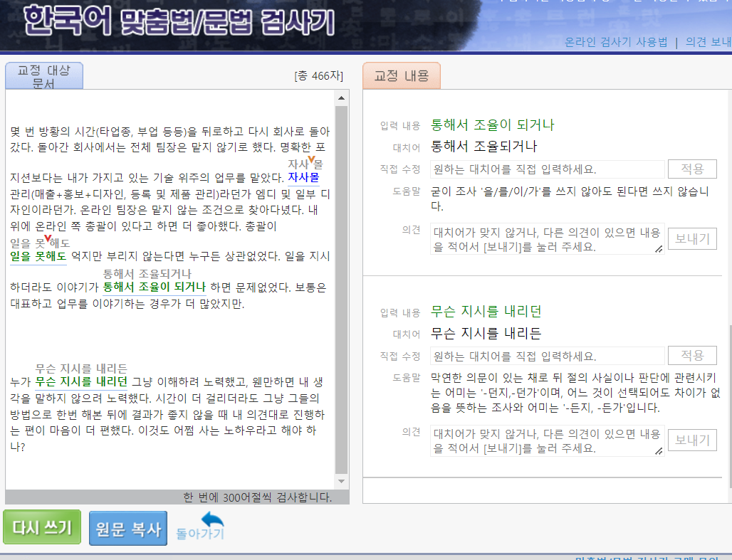The image size is (732, 560).
Task: Click the correction panel scrollbar on the right edge
Action: (730, 406)
